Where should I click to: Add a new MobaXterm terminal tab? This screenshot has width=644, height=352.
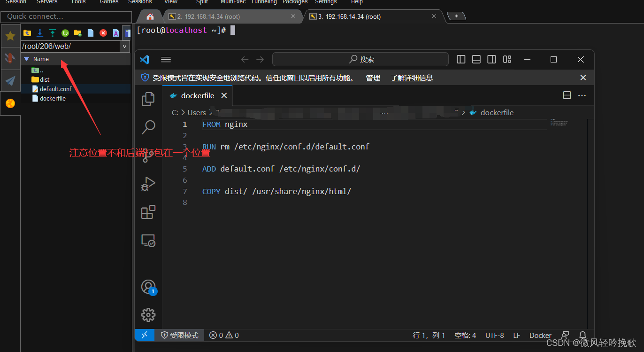(456, 16)
